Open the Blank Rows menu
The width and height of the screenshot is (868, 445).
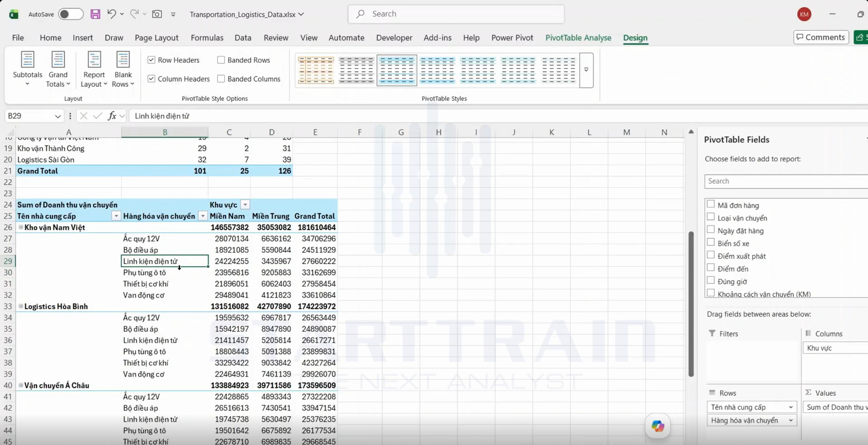(123, 69)
